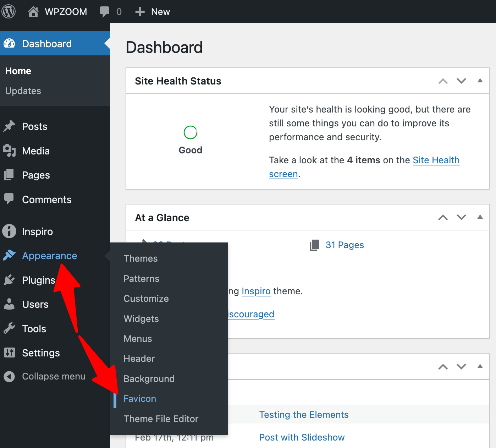Move Site Health Status widget down
Viewport: 496px width, 448px height.
461,81
